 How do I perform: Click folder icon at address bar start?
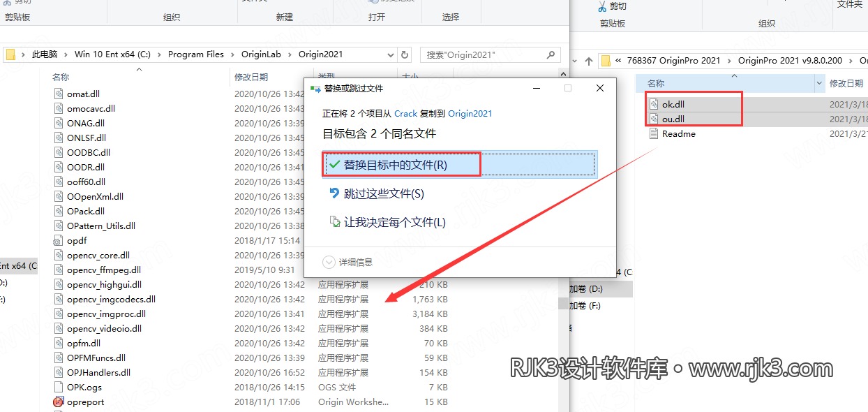[x=10, y=54]
